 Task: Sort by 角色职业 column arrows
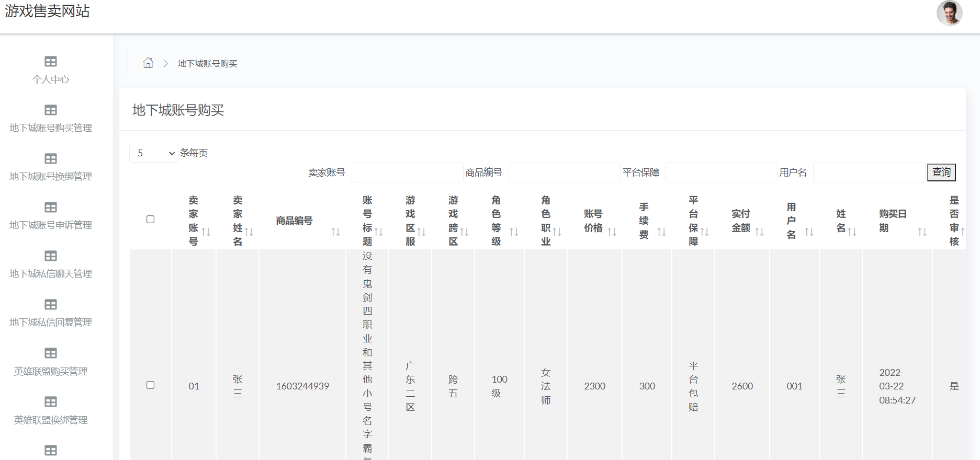tap(557, 232)
